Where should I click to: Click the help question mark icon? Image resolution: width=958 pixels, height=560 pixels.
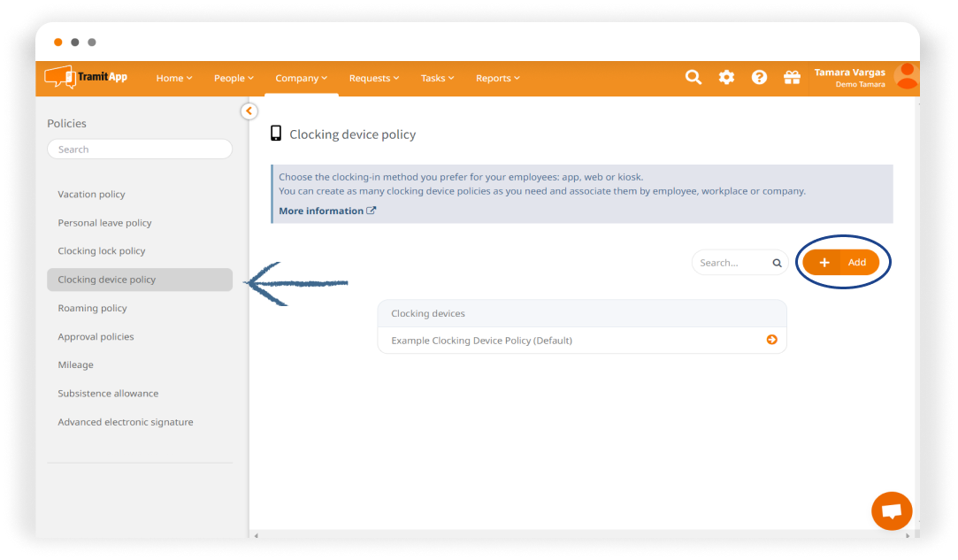[x=759, y=78]
